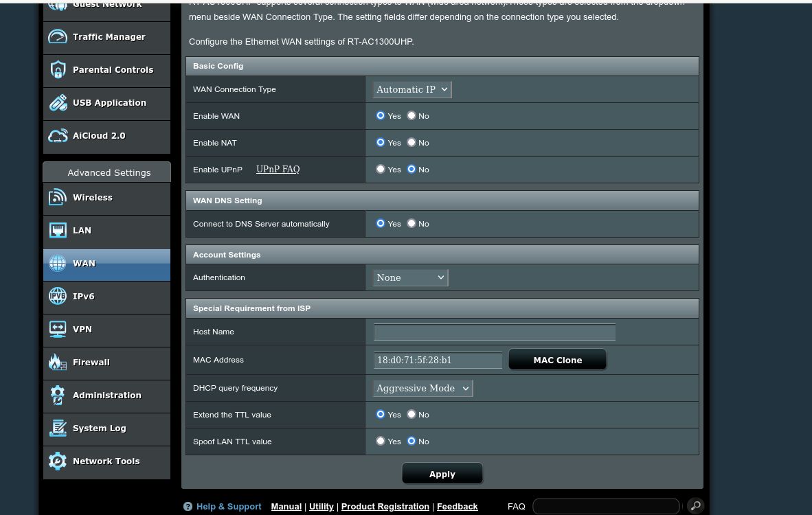Click the Firewall flame icon
Image resolution: width=812 pixels, height=515 pixels.
(58, 363)
